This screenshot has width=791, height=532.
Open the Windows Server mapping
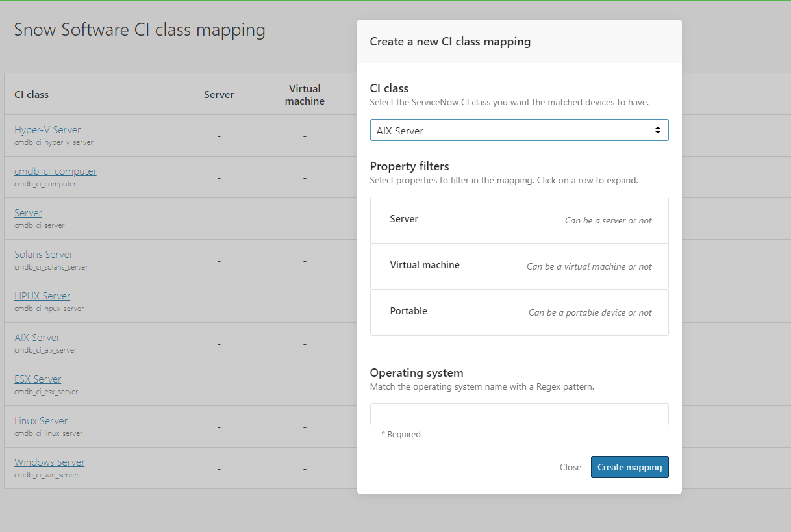[49, 462]
